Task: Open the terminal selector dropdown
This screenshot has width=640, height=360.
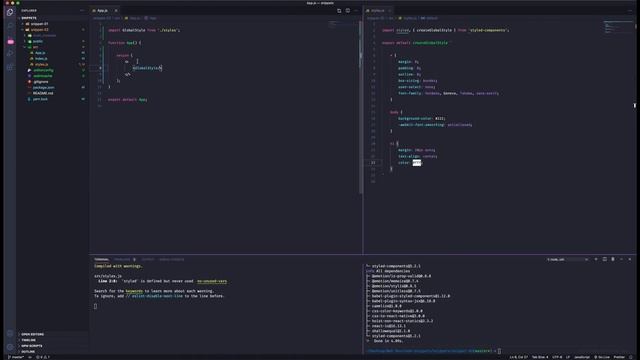Action: 568,259
